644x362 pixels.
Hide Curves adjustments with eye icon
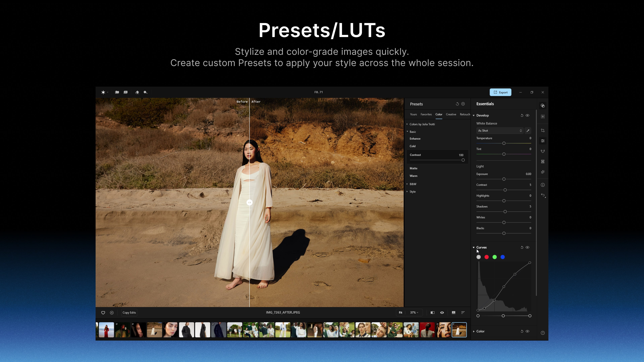(x=527, y=247)
